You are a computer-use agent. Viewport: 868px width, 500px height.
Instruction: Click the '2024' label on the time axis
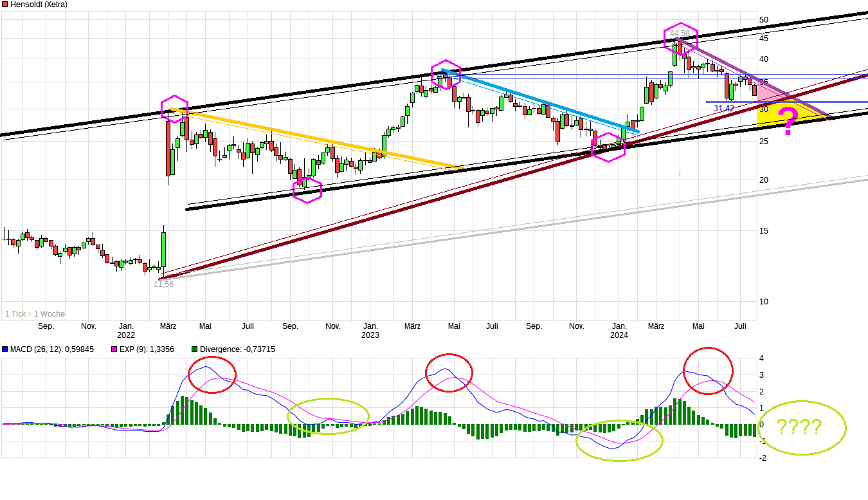pyautogui.click(x=619, y=335)
